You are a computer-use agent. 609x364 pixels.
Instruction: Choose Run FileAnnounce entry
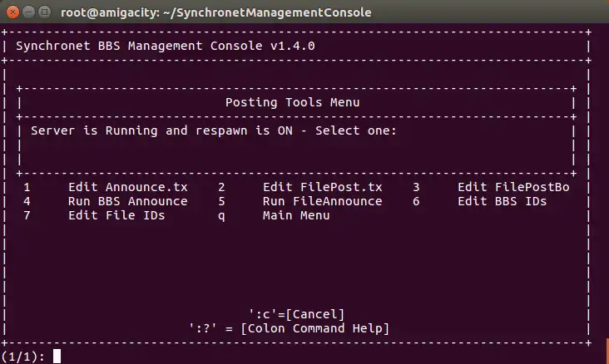pyautogui.click(x=322, y=201)
